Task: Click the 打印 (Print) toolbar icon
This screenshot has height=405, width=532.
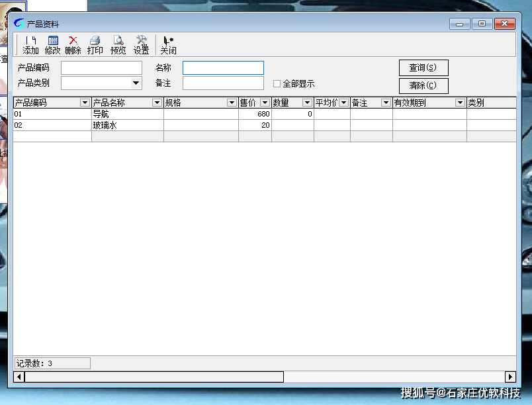Action: 95,45
